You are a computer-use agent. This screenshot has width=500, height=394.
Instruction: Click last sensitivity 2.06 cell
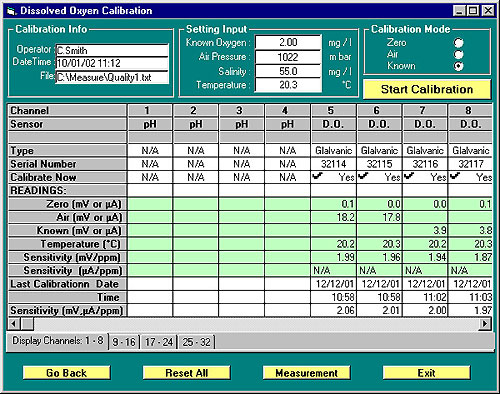[x=333, y=311]
